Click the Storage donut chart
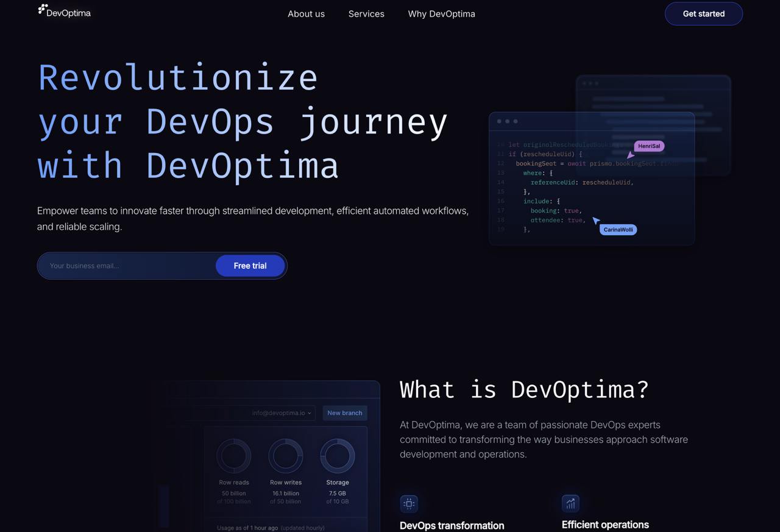Screen dimensions: 780x532 point(338,456)
